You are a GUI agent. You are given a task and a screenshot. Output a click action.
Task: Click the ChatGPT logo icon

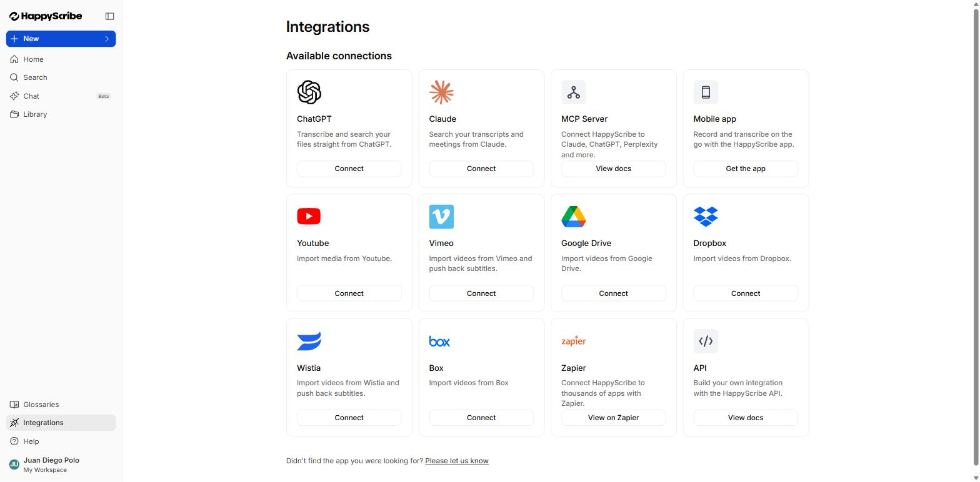[x=309, y=92]
